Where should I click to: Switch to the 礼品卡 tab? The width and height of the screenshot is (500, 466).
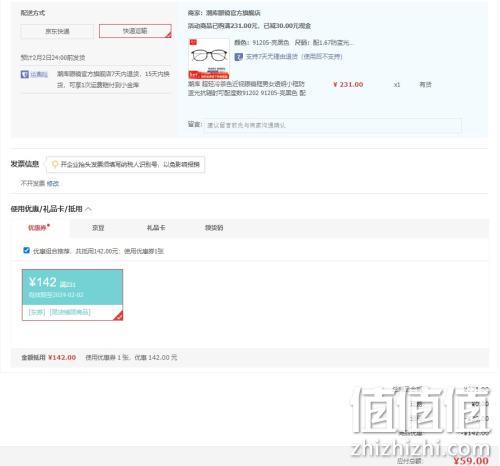pos(156,228)
